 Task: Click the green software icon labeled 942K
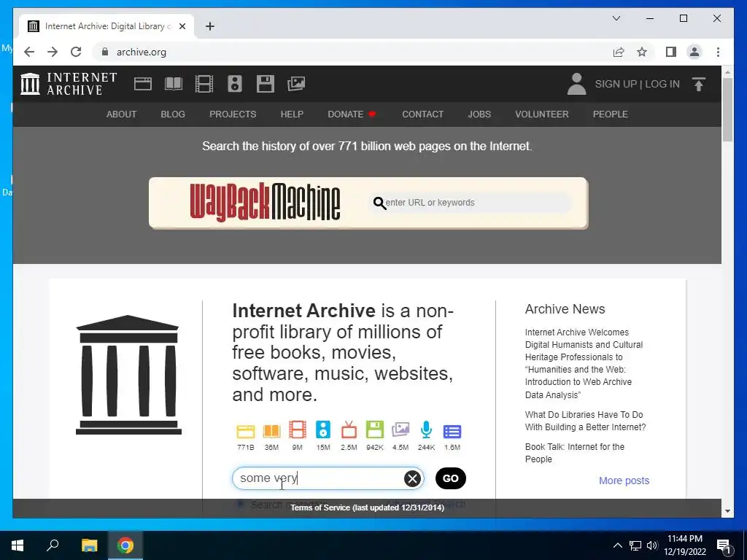[x=374, y=429]
